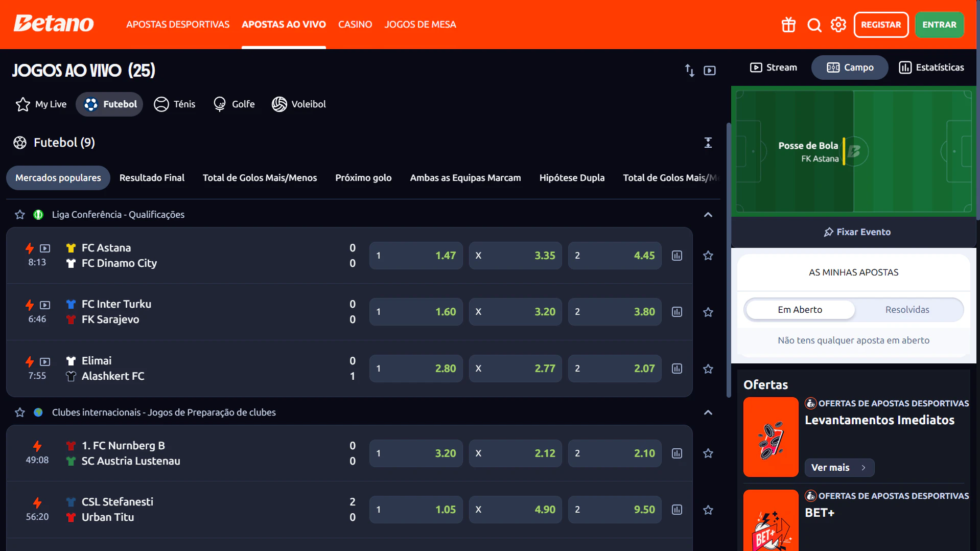Select the Ténis sport filter

pyautogui.click(x=175, y=104)
